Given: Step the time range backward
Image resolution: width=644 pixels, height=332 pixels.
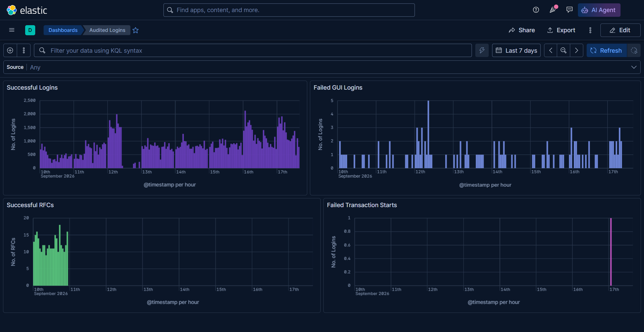Looking at the screenshot, I should (550, 50).
